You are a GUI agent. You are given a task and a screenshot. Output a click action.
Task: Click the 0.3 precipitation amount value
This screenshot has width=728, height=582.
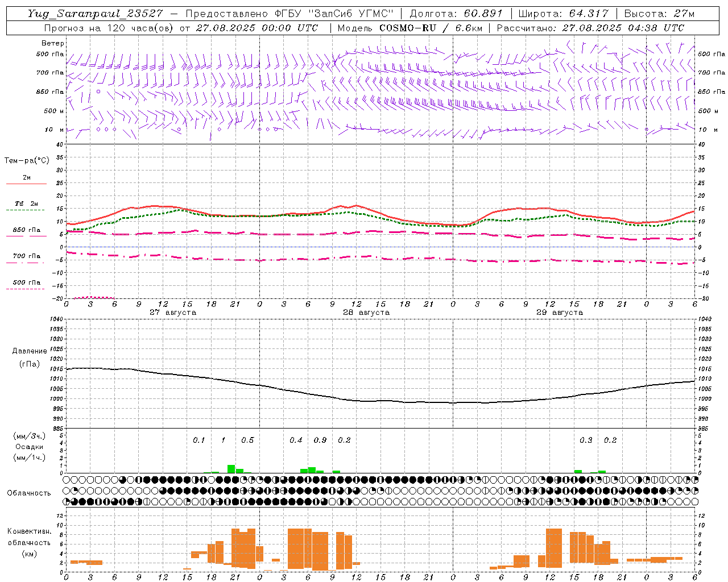(586, 440)
